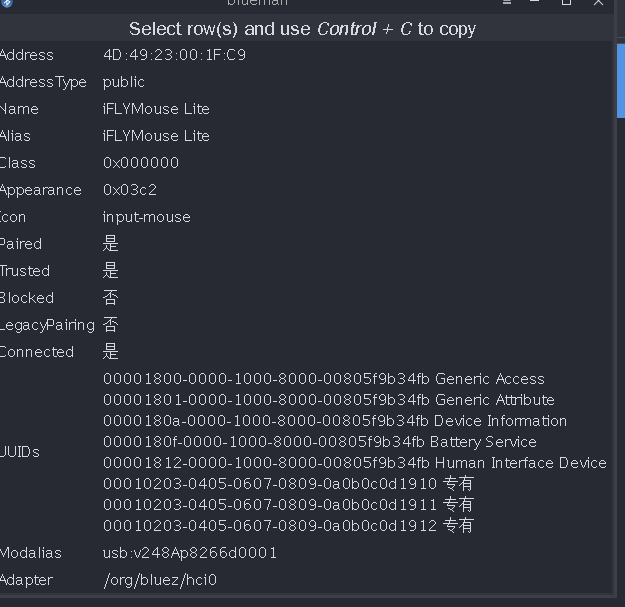This screenshot has height=607, width=625.
Task: Click the AddressType field label
Action: [x=43, y=82]
